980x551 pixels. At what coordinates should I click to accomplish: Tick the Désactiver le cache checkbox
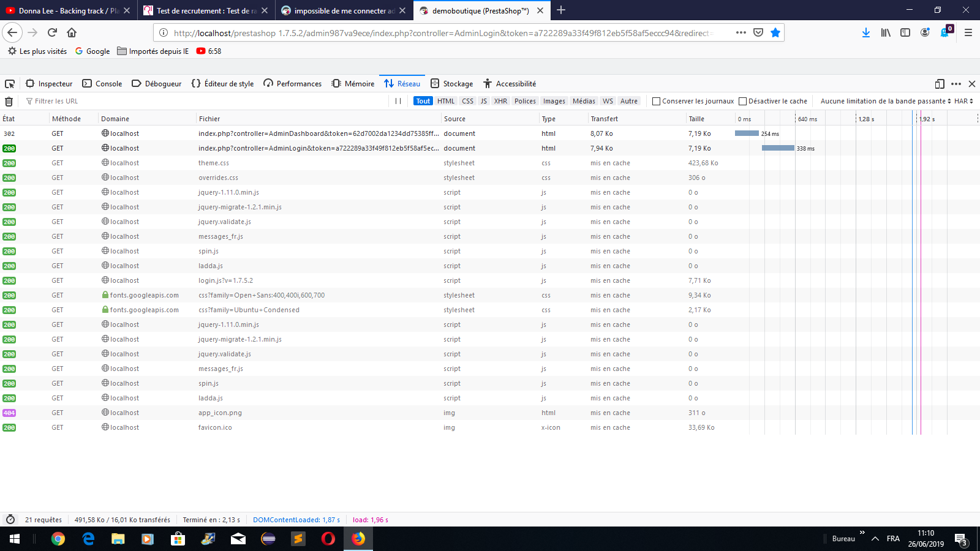point(742,101)
